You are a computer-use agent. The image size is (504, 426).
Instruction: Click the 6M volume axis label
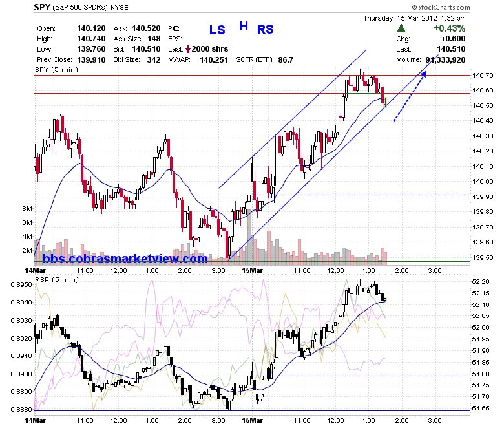tap(27, 223)
